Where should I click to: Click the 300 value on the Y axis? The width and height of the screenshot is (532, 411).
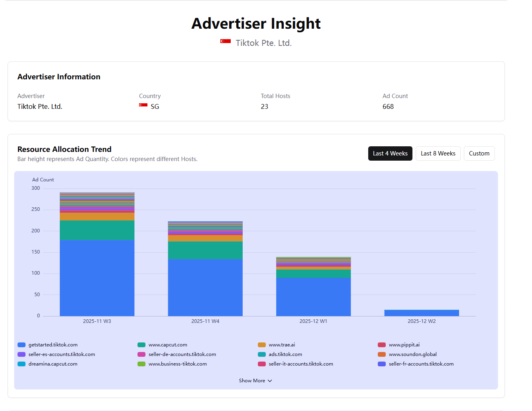tap(36, 188)
